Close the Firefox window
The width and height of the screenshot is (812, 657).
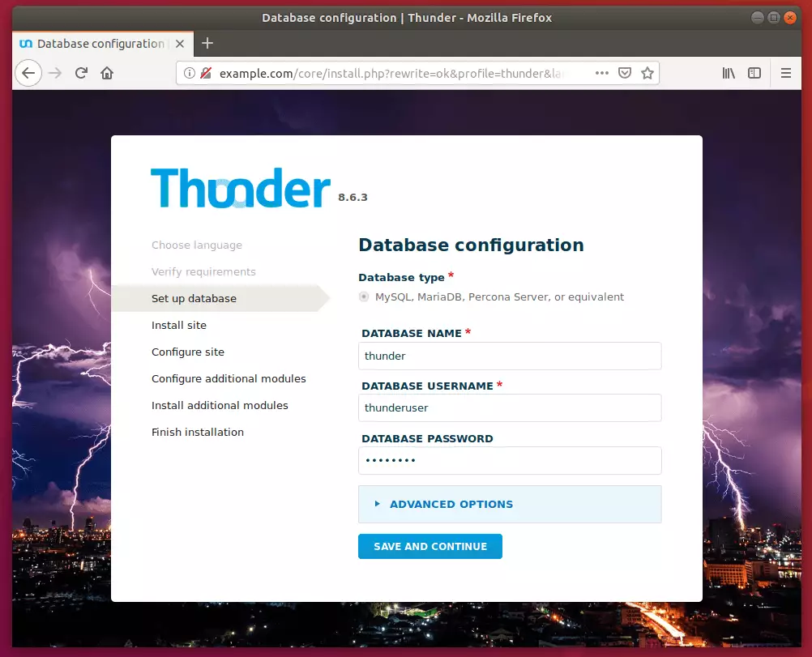pyautogui.click(x=790, y=18)
